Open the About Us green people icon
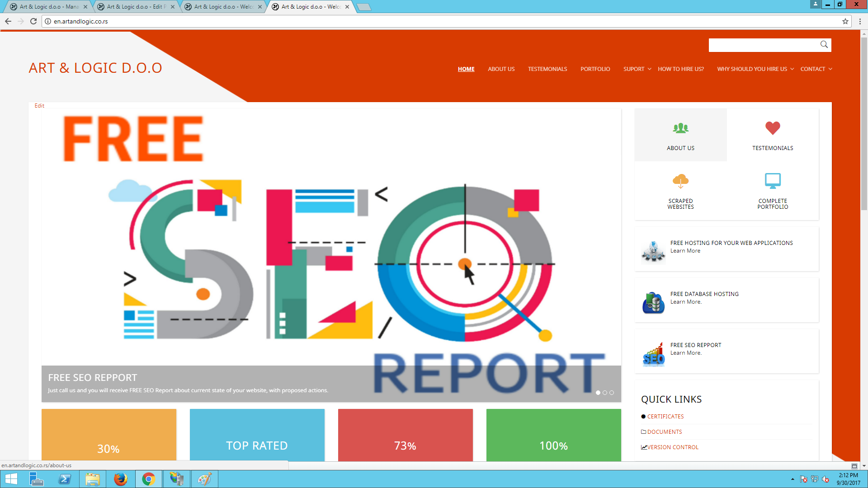Image resolution: width=868 pixels, height=488 pixels. (680, 128)
